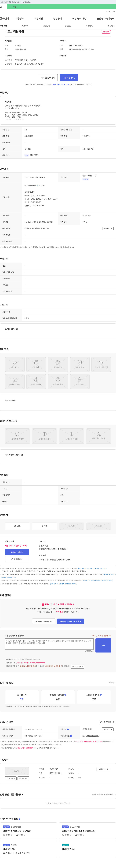Click the 전송 send button
Image resolution: width=116 pixels, height=868 pixels.
103,645
